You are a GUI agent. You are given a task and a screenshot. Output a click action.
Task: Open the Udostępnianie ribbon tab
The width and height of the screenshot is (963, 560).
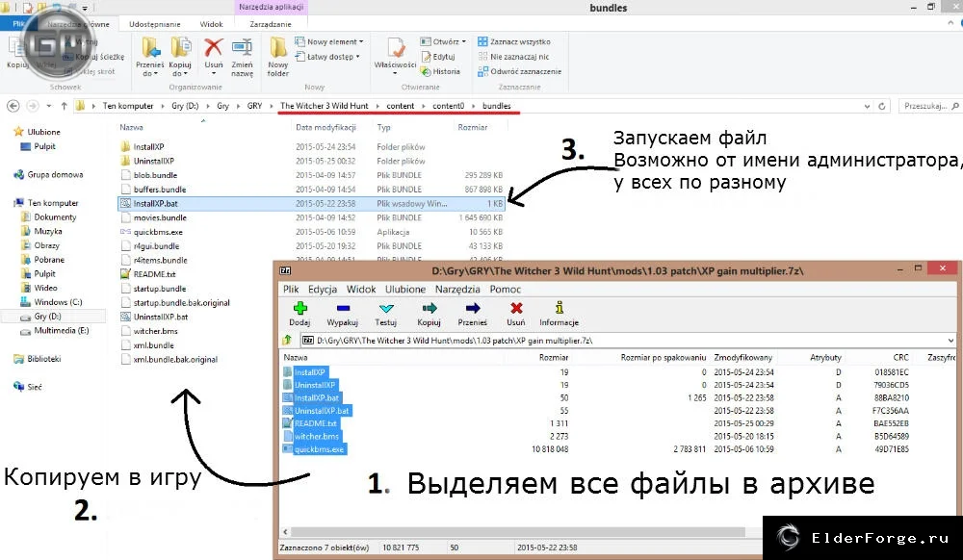pyautogui.click(x=155, y=24)
